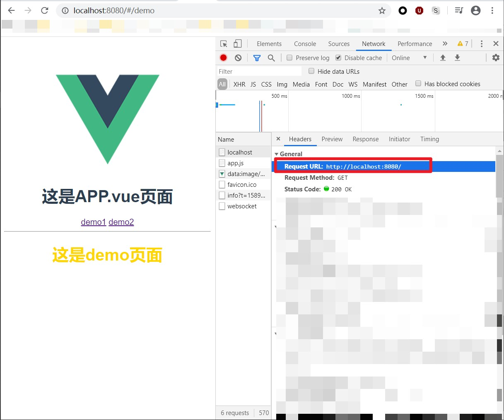This screenshot has width=504, height=420.
Task: Open network search with magnifier icon
Action: (271, 58)
